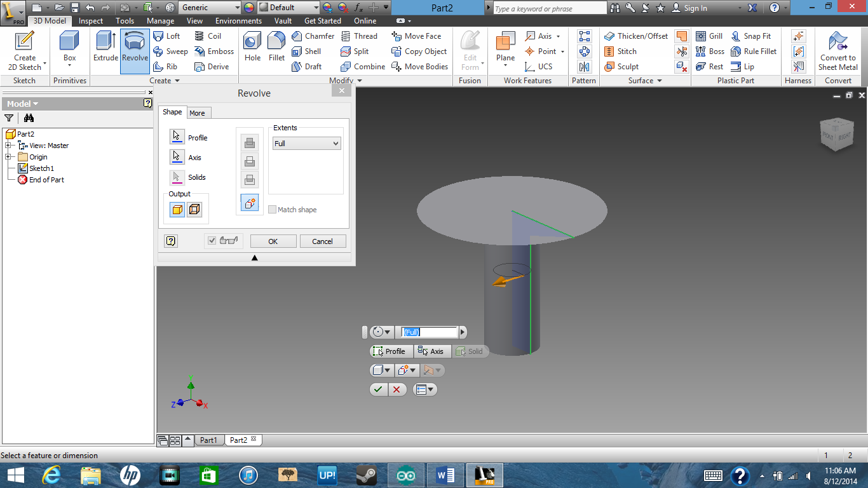This screenshot has height=488, width=868.
Task: Click Convert to Sheet Metal
Action: [x=837, y=51]
